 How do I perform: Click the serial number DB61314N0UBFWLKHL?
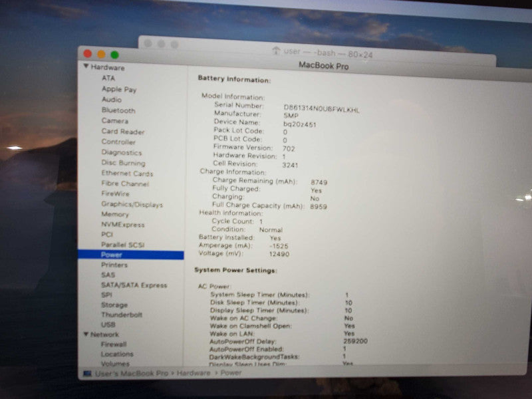click(x=321, y=109)
